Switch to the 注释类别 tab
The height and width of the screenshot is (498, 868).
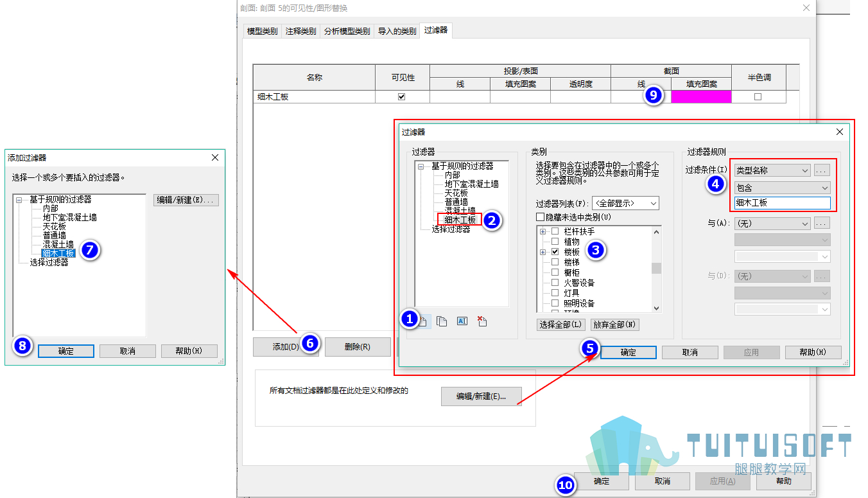pos(301,31)
